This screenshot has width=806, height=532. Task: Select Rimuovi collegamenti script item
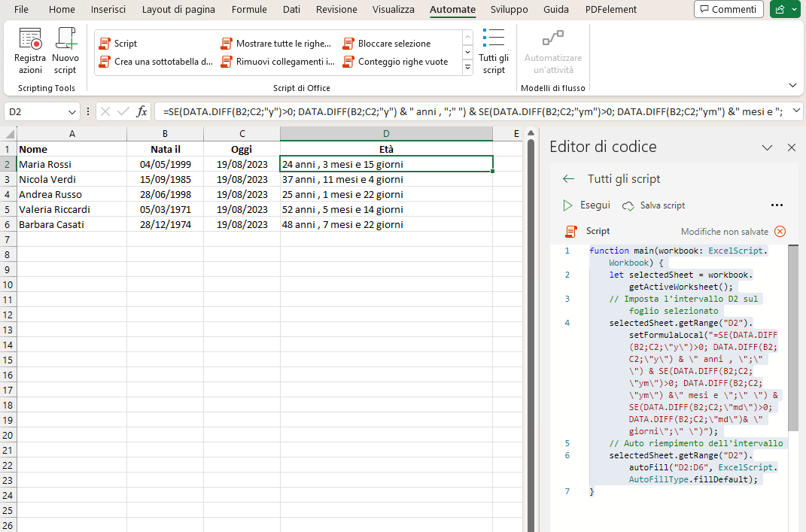pos(278,62)
